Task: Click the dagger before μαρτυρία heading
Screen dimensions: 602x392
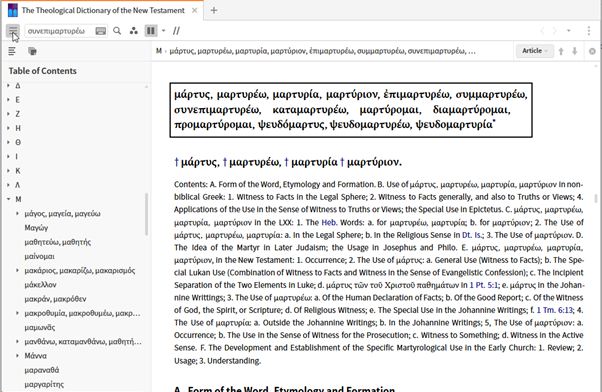Action: click(286, 162)
